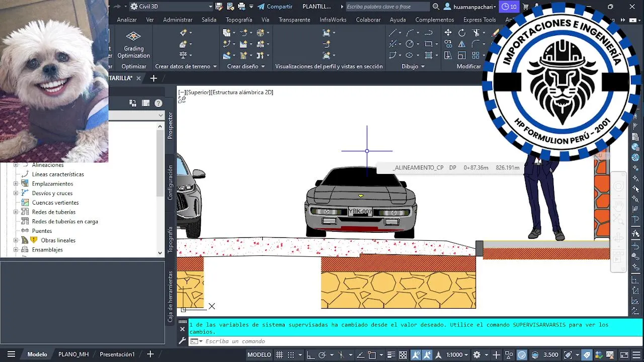
Task: Switch to PLANO_MH layout tab
Action: point(73,354)
